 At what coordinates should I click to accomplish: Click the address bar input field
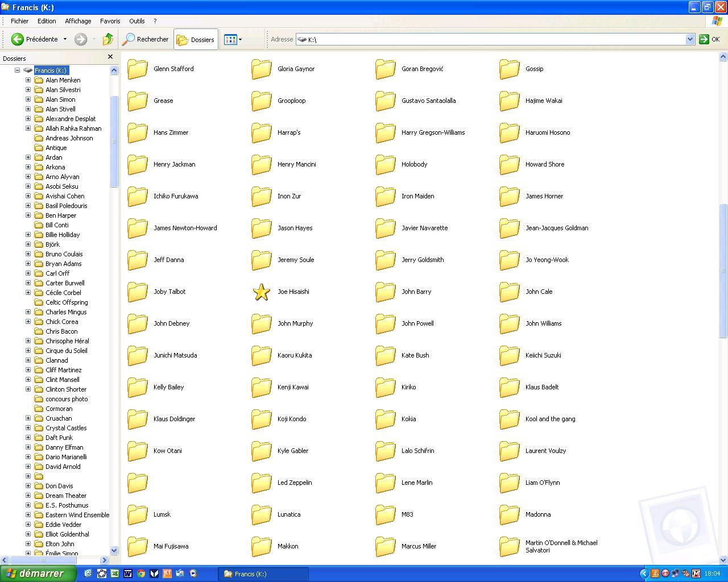click(x=495, y=39)
